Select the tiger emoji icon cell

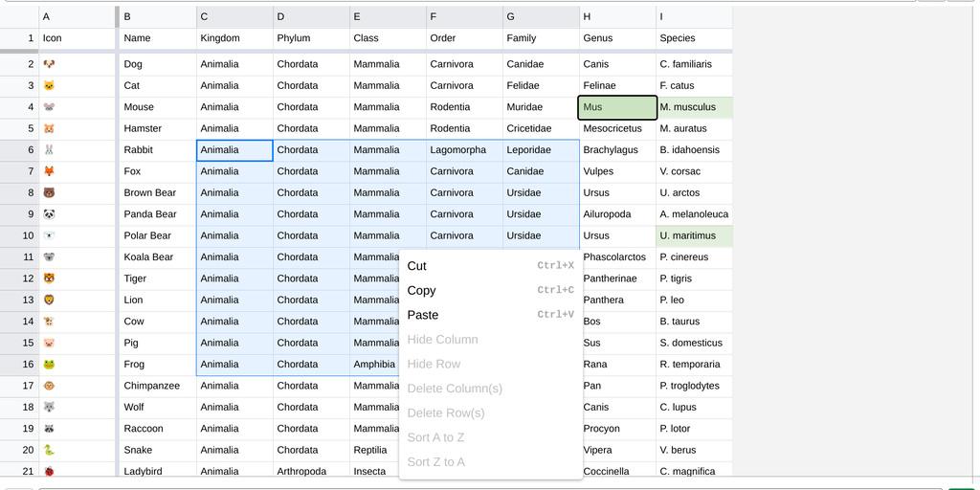coord(50,278)
